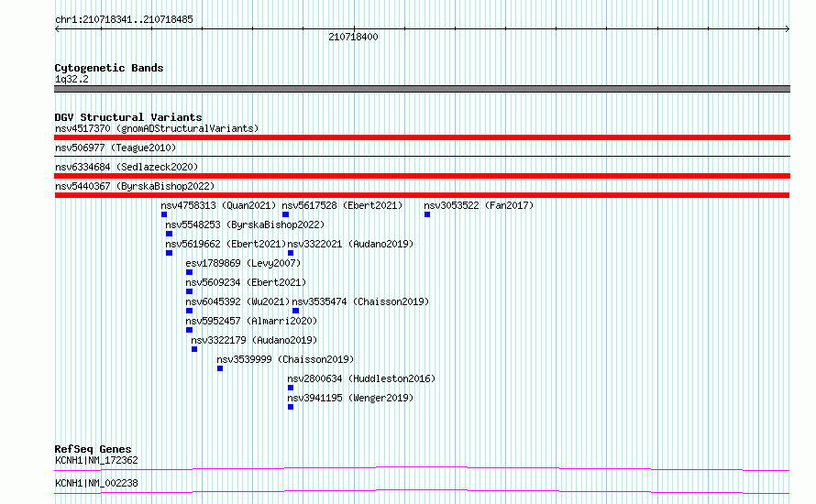This screenshot has width=816, height=504.
Task: Click the nsv5617528 (Ebert2021) label
Action: (342, 205)
